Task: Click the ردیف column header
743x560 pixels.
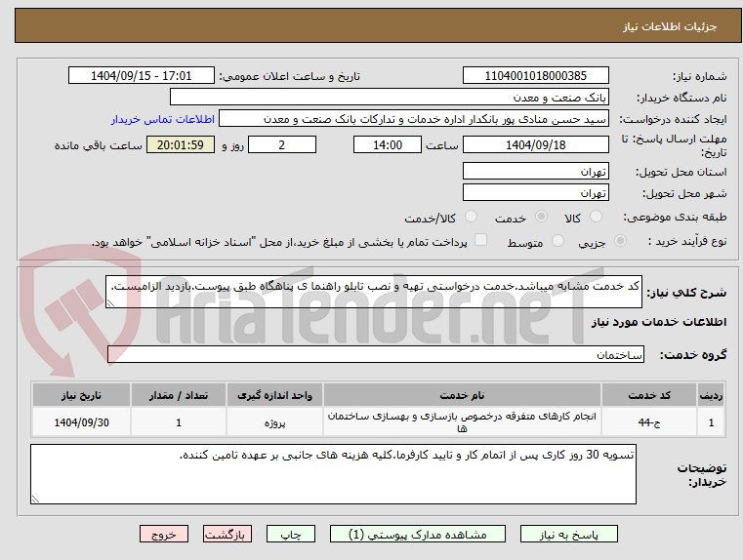Action: point(711,395)
